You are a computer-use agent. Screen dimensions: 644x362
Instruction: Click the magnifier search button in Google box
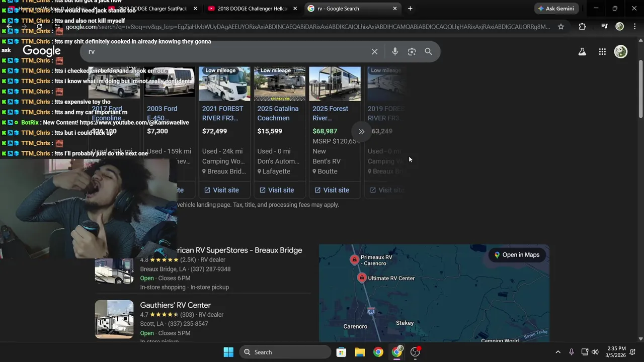[x=429, y=52]
